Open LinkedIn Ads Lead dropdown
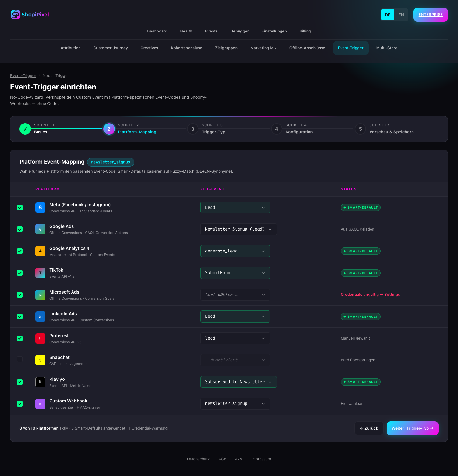 (x=235, y=316)
